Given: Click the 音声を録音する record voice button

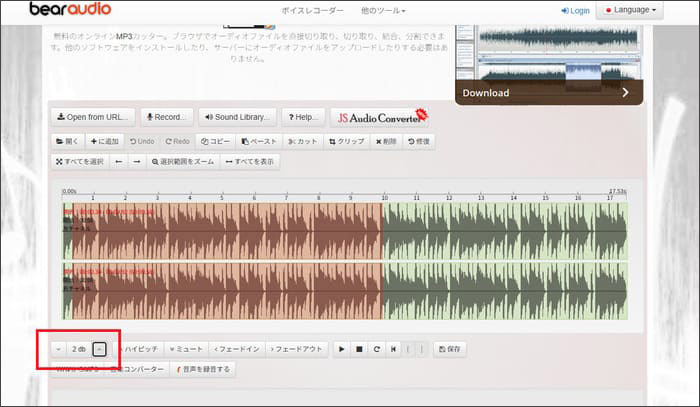Looking at the screenshot, I should 203,370.
